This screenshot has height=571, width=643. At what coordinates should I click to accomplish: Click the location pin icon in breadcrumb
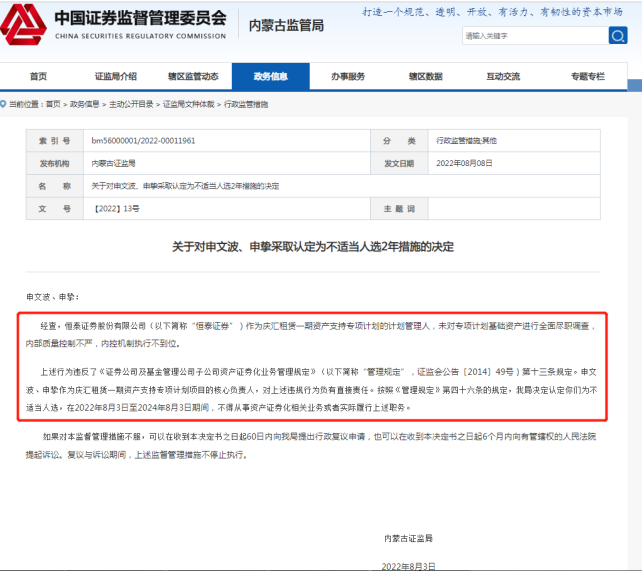pos(4,103)
